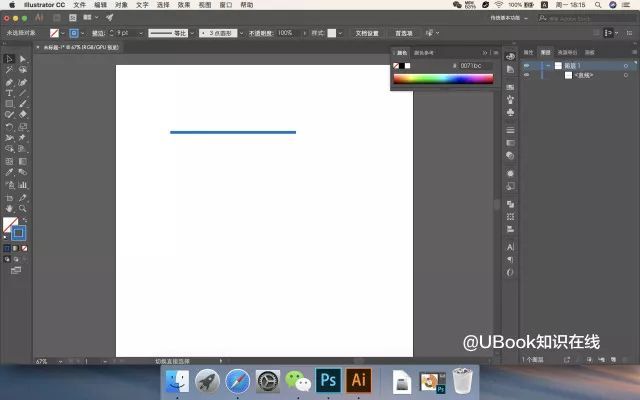
Task: Switch to the 属性 panel tab
Action: [528, 52]
